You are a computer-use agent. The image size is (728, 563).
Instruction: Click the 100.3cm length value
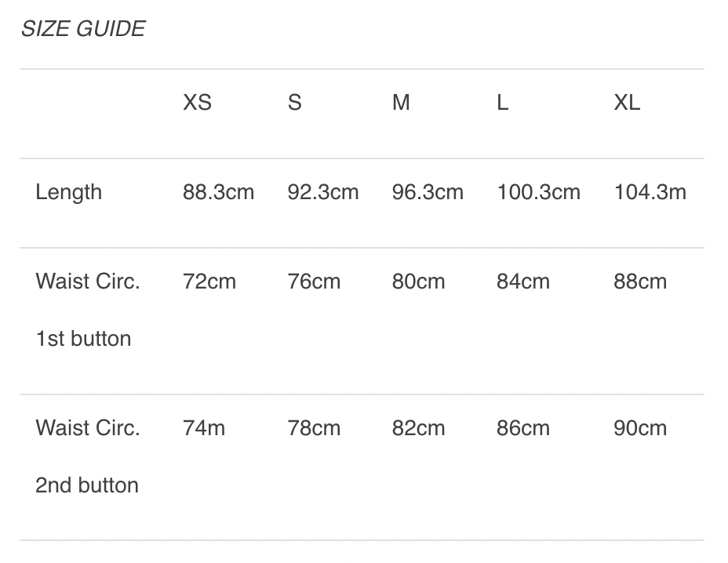click(x=539, y=192)
